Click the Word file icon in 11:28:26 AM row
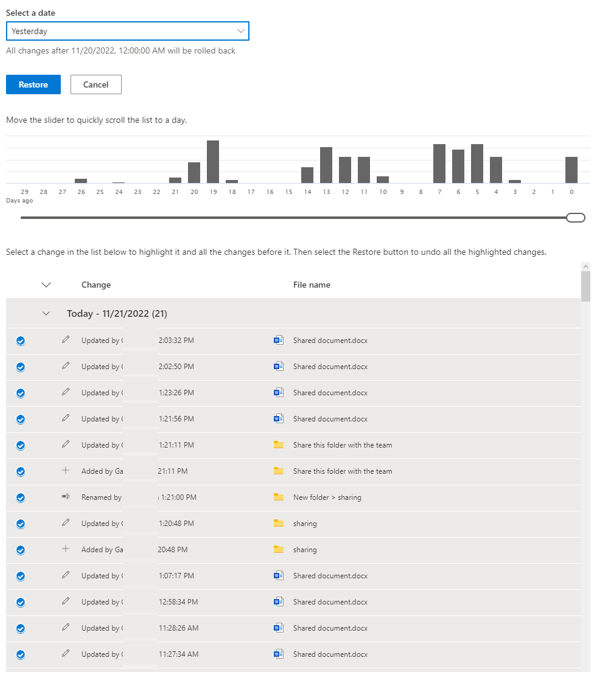The image size is (592, 688). pos(278,628)
